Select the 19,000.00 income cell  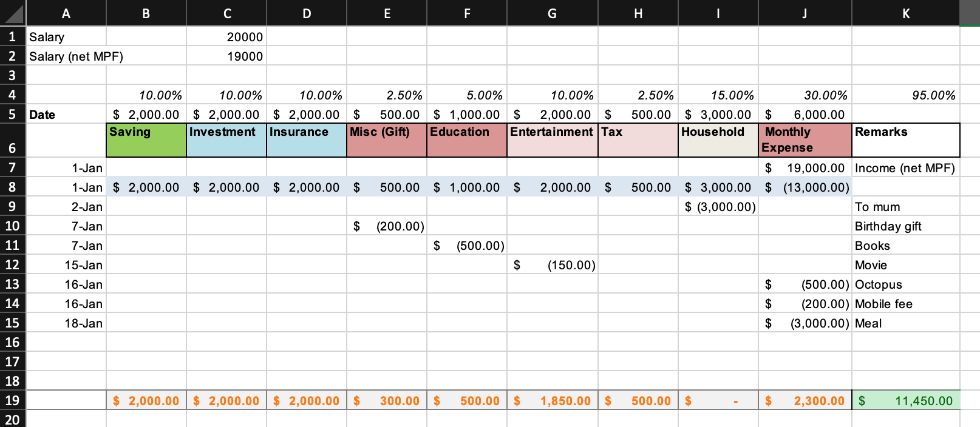click(805, 168)
